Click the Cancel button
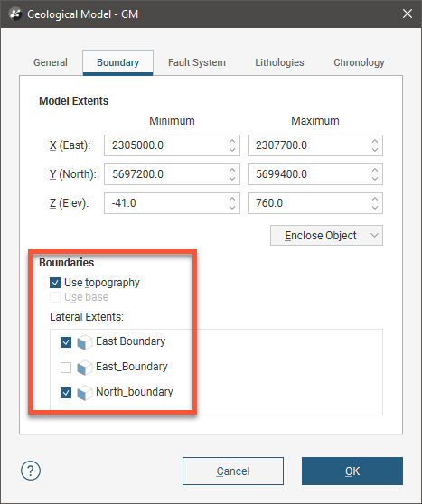Screen dimensions: 422x504 click(x=233, y=471)
